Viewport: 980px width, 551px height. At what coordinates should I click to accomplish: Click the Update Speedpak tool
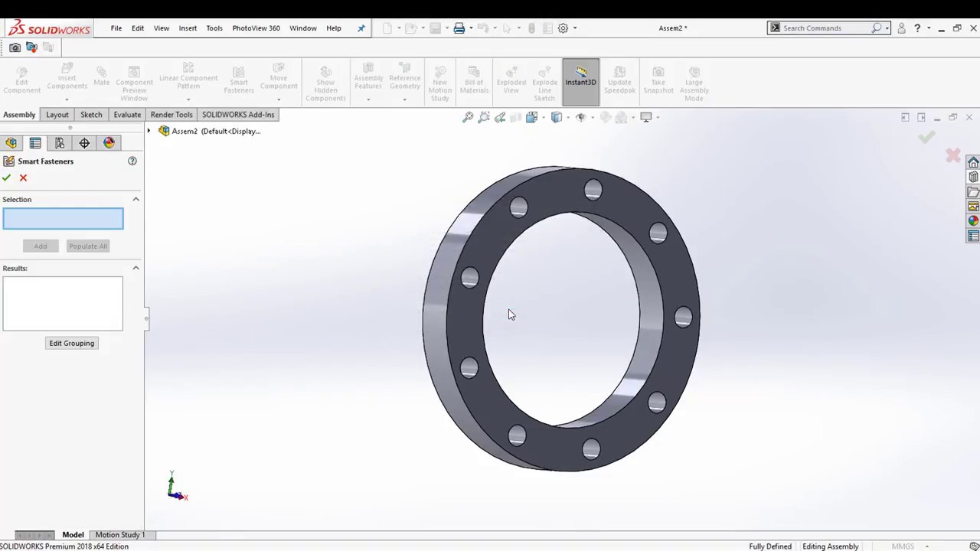pos(619,80)
